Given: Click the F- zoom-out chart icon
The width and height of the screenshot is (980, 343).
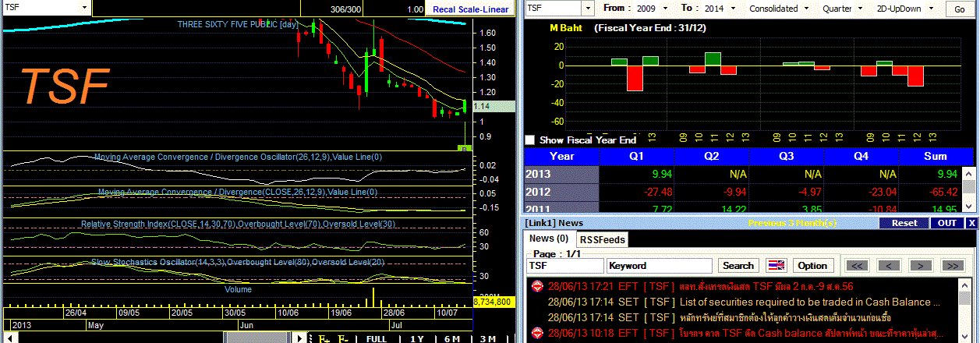Looking at the screenshot, I should click(345, 339).
